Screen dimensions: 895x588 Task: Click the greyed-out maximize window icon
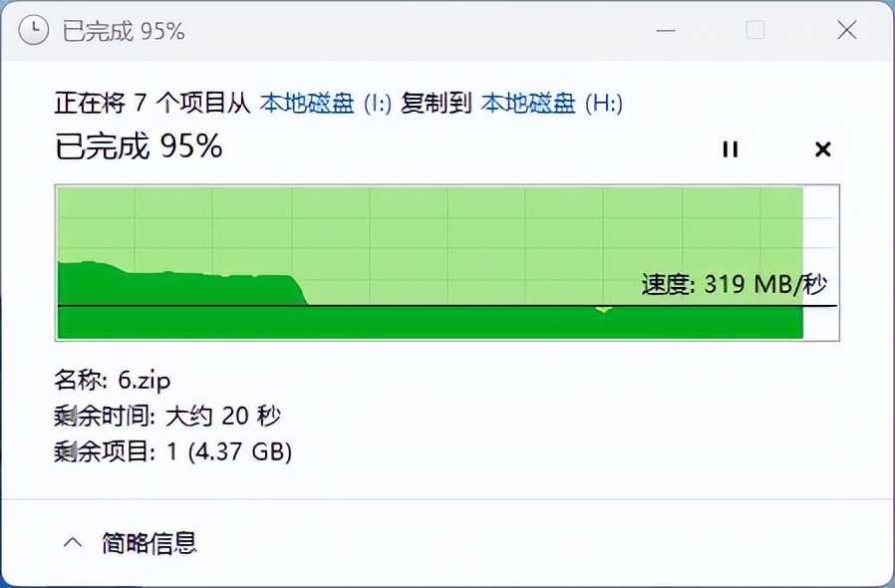coord(755,30)
